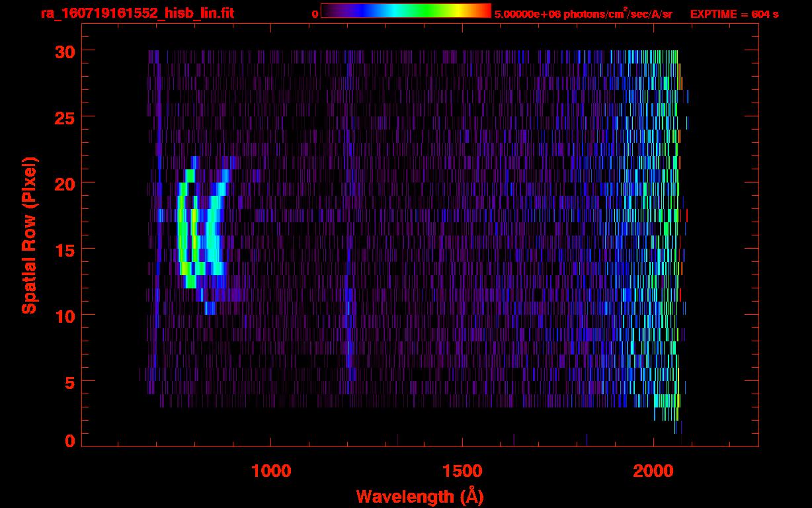Click the Wavelength (Å) axis title
The height and width of the screenshot is (508, 812).
point(420,496)
